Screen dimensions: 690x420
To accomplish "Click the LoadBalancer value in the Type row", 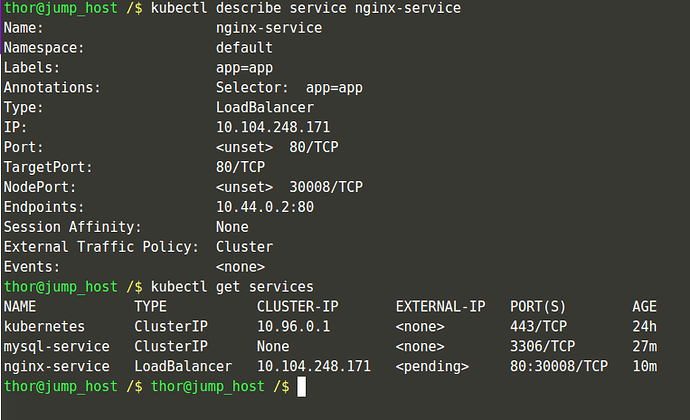I will coord(265,107).
